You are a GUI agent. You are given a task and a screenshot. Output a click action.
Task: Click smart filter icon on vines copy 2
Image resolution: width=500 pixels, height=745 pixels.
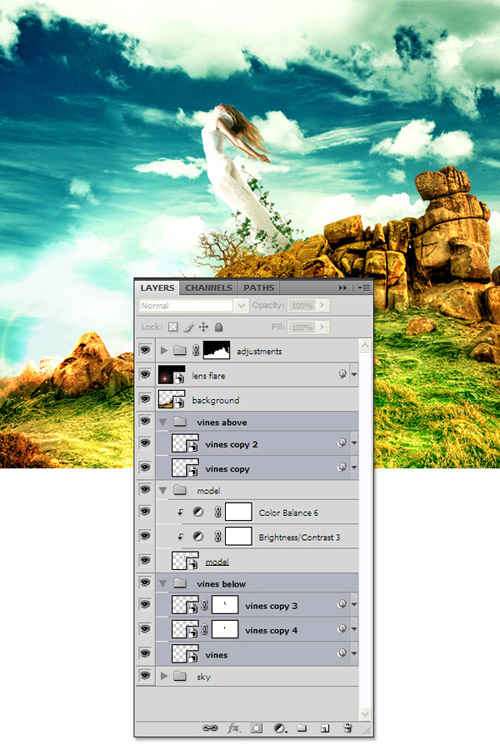[342, 443]
